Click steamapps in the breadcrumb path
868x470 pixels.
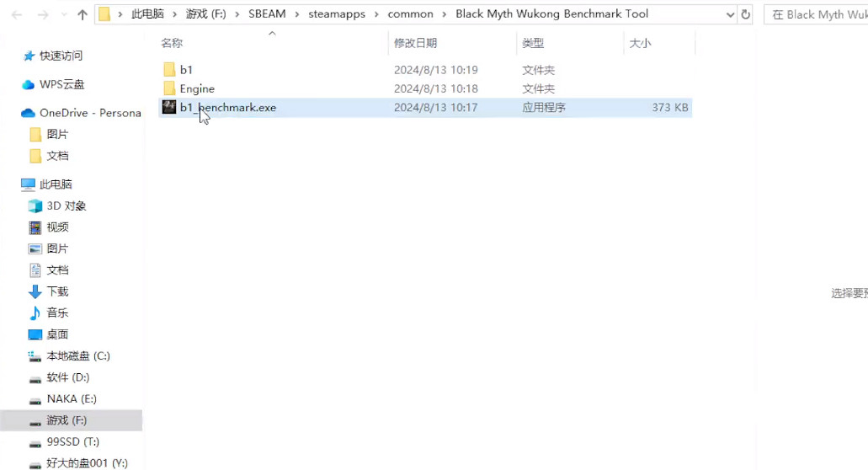(337, 14)
